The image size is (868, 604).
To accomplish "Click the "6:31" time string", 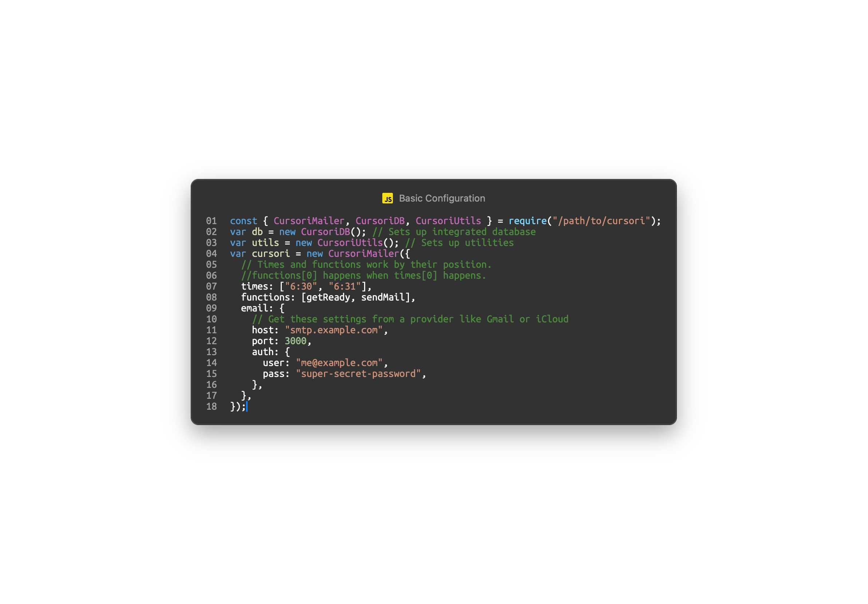I will [x=344, y=287].
